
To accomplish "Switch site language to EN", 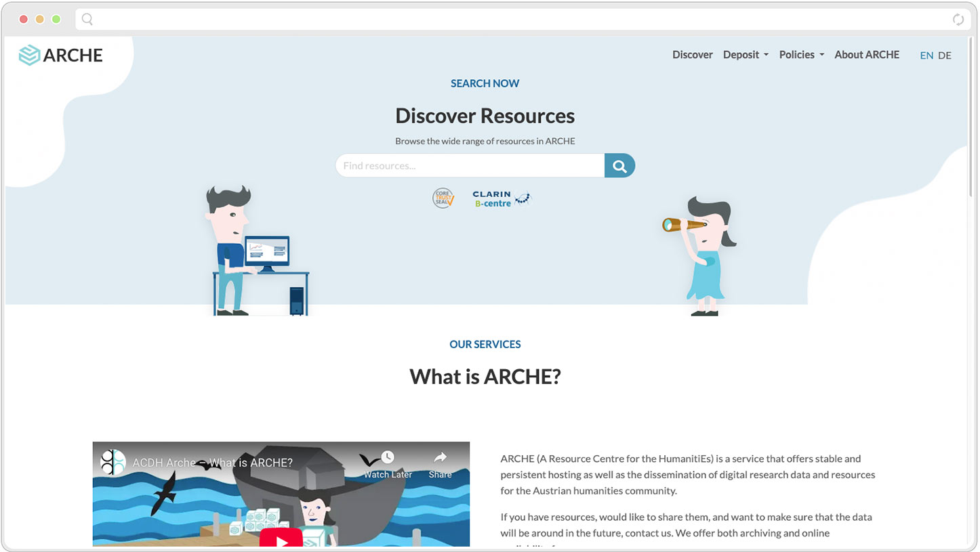I will coord(926,56).
